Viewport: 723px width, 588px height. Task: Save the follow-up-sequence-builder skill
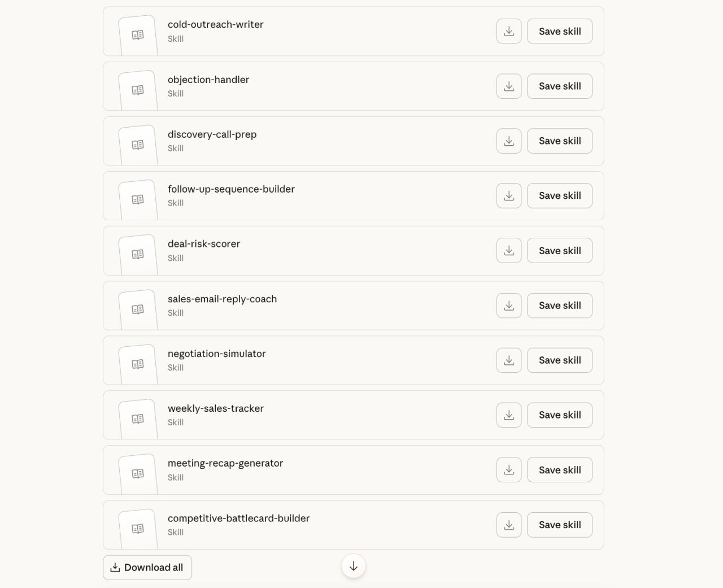tap(559, 195)
